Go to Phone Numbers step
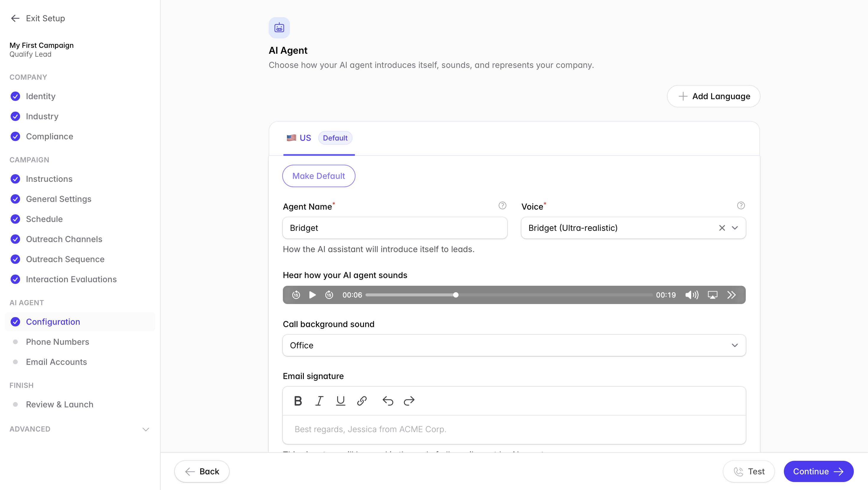The image size is (868, 490). tap(58, 342)
